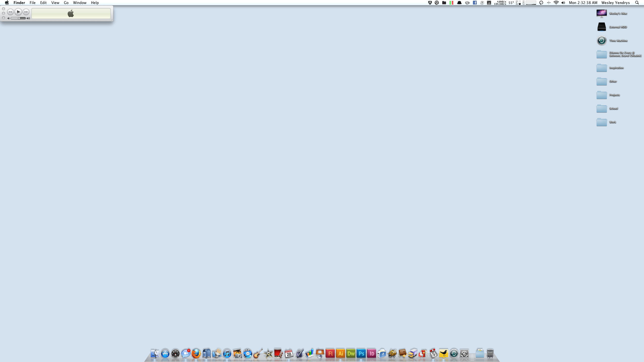Launch Dreamweaver from the dock
The height and width of the screenshot is (362, 644).
pyautogui.click(x=351, y=354)
